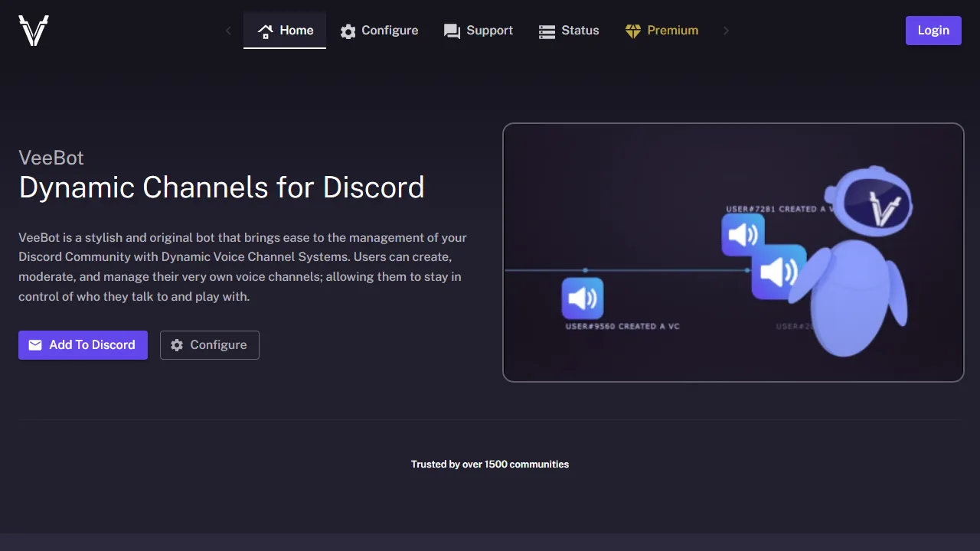Click the right chevron in the navigation bar
This screenshot has height=551, width=980.
[726, 31]
